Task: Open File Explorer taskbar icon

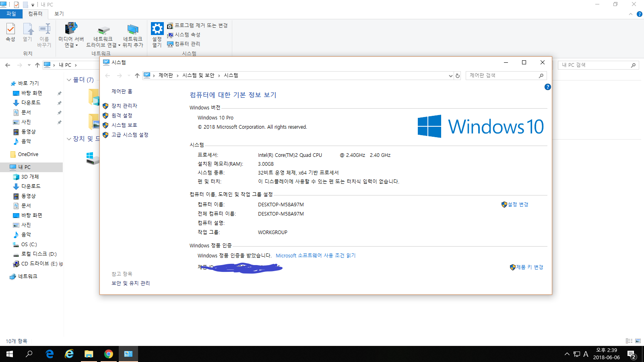Action: click(89, 354)
